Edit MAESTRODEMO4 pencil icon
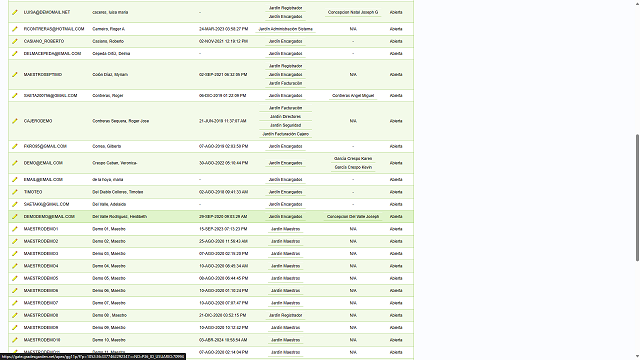The height and width of the screenshot is (360, 640). click(15, 266)
